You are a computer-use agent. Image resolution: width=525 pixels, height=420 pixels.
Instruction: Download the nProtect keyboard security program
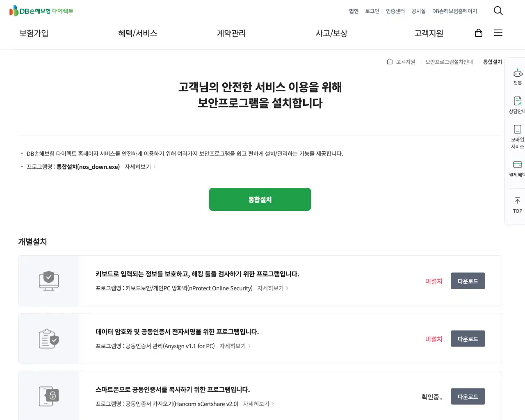(x=468, y=281)
